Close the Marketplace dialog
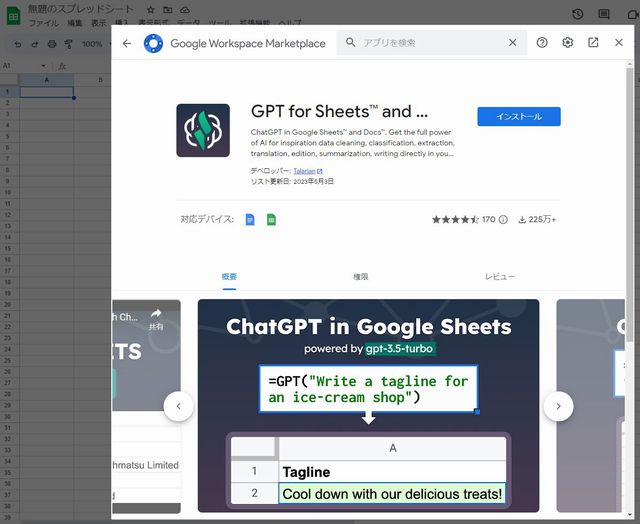640x524 pixels. [x=619, y=42]
